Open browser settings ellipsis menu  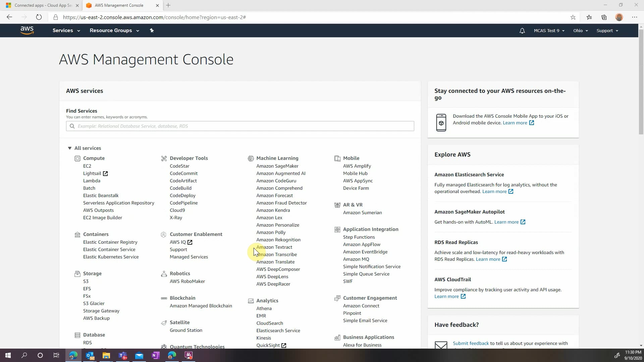coord(634,17)
